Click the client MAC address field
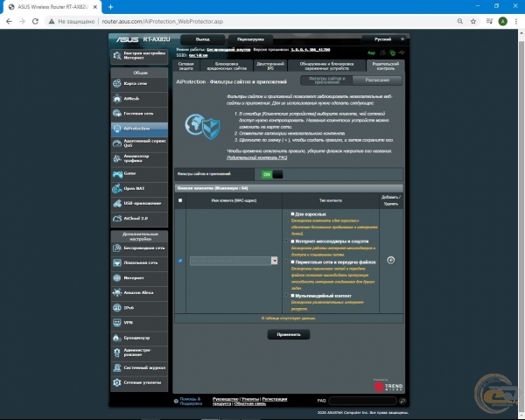This screenshot has width=525, height=420. click(230, 261)
